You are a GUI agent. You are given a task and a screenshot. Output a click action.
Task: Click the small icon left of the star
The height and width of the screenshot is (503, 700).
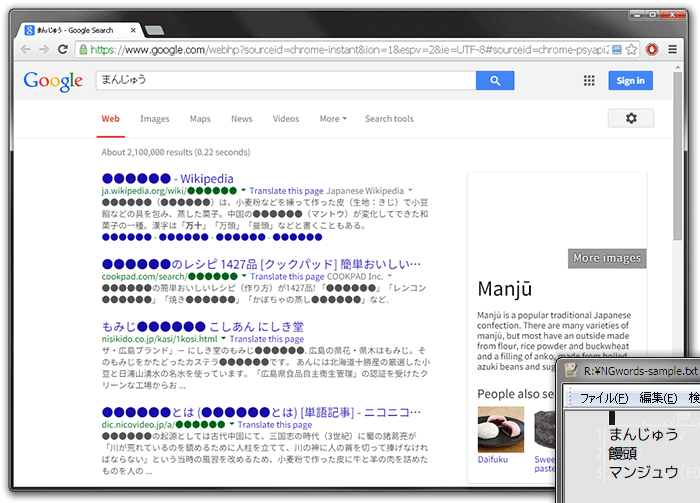617,49
